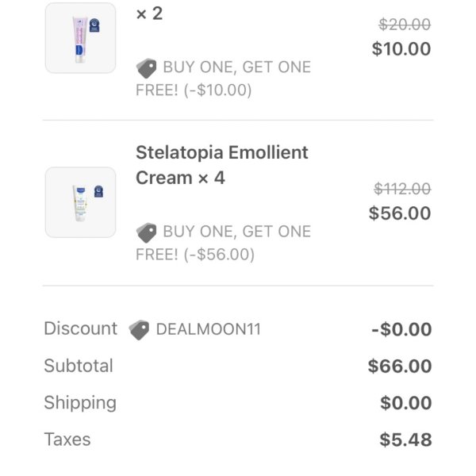476x476 pixels.
Task: Click the Subtotal label
Action: tap(79, 366)
